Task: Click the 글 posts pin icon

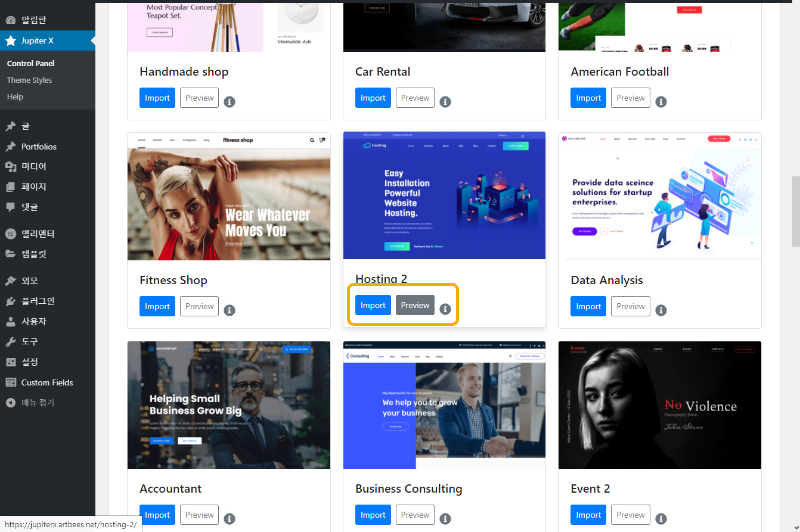Action: tap(11, 126)
